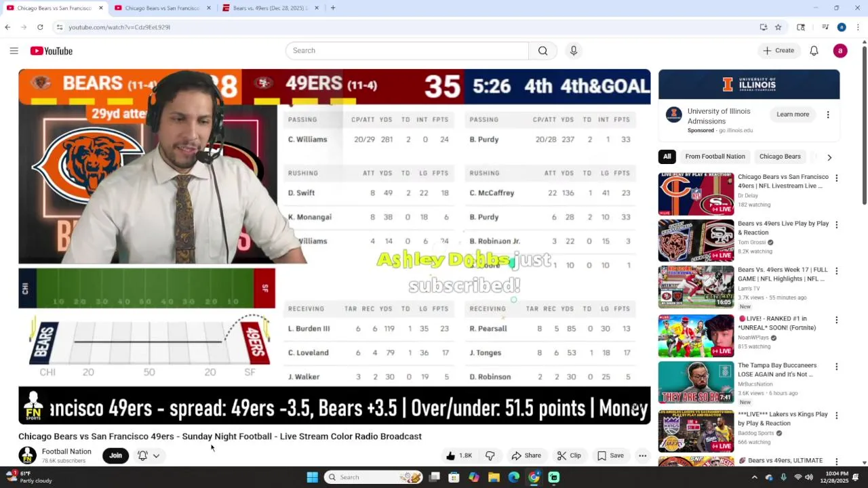
Task: Reload the browser page
Action: point(40,27)
